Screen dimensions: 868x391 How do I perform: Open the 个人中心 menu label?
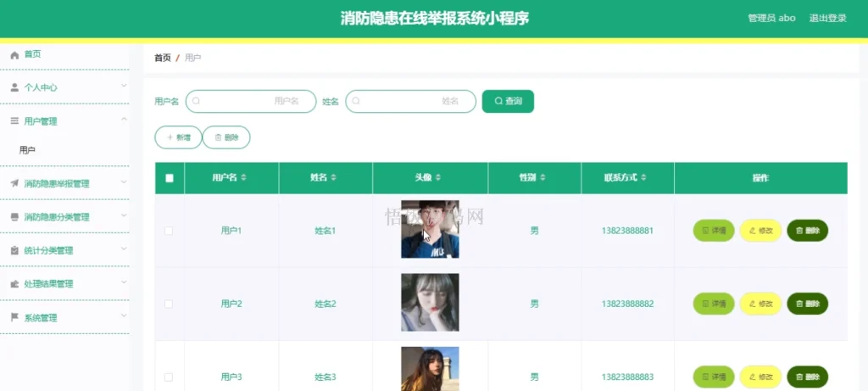41,87
